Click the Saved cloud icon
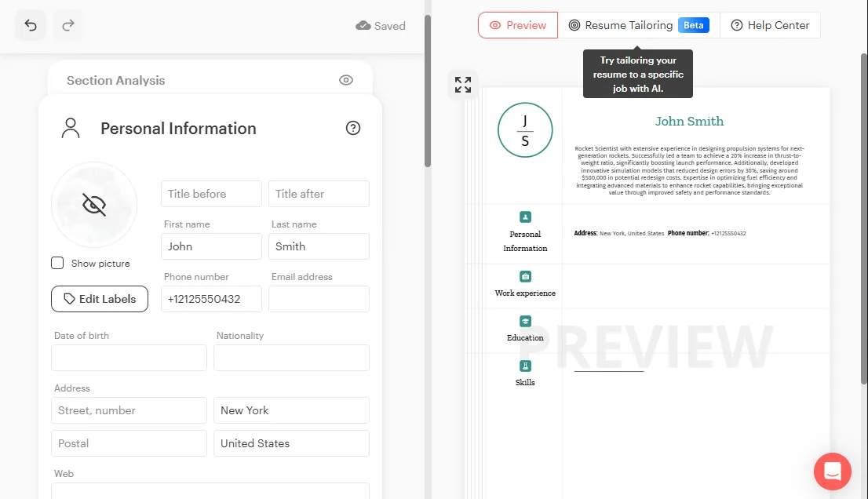The height and width of the screenshot is (499, 868). [x=363, y=25]
